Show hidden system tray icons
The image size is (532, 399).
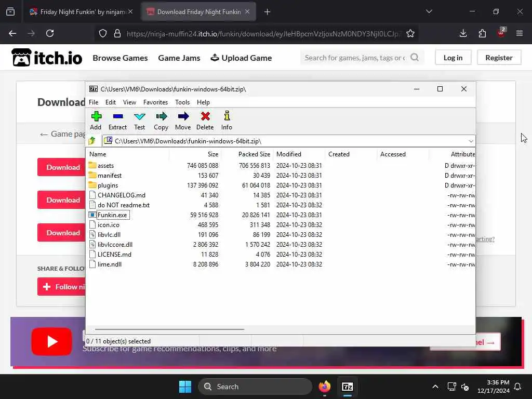click(x=435, y=387)
